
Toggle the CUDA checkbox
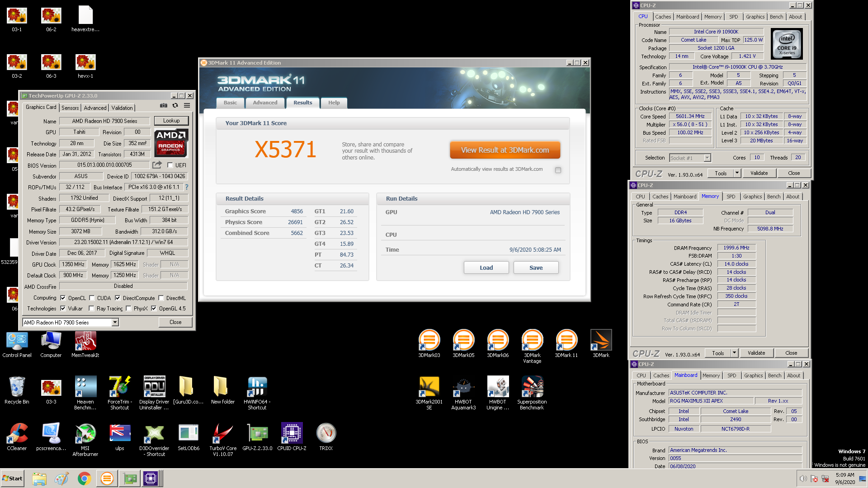92,298
